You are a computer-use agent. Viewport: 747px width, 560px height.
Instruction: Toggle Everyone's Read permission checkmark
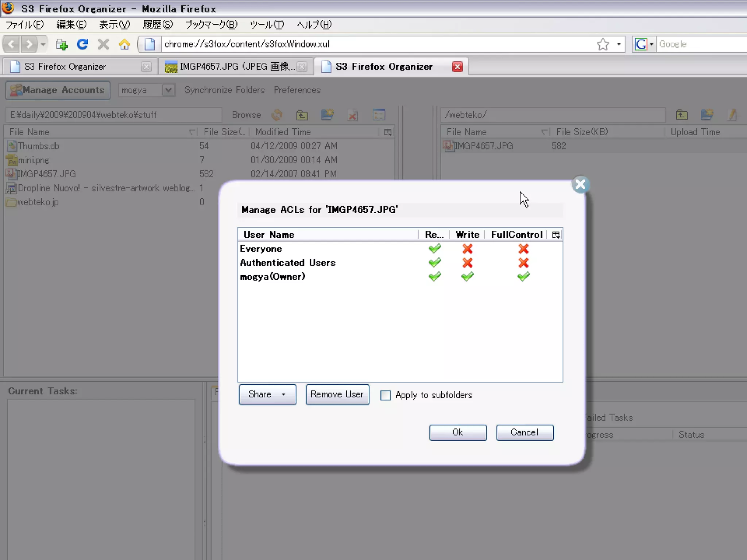(x=434, y=249)
